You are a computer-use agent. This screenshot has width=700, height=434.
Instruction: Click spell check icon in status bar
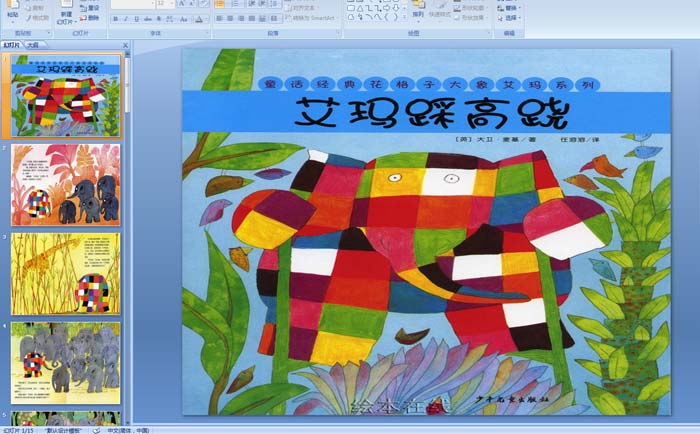(x=96, y=430)
